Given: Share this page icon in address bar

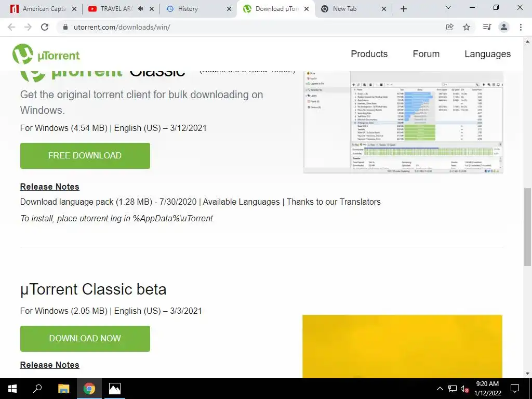Looking at the screenshot, I should pos(450,27).
